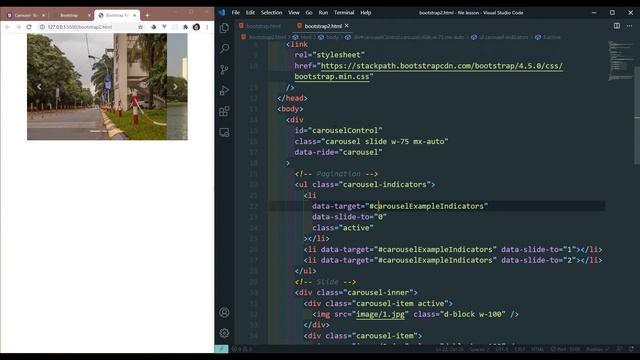
Task: Close the active Bootstrap browser tab
Action: tap(134, 15)
